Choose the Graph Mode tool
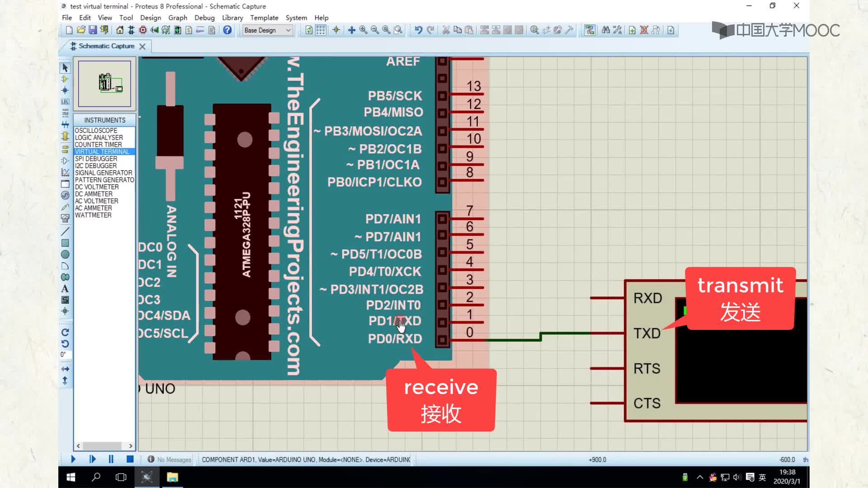This screenshot has height=488, width=868. pos(65,172)
